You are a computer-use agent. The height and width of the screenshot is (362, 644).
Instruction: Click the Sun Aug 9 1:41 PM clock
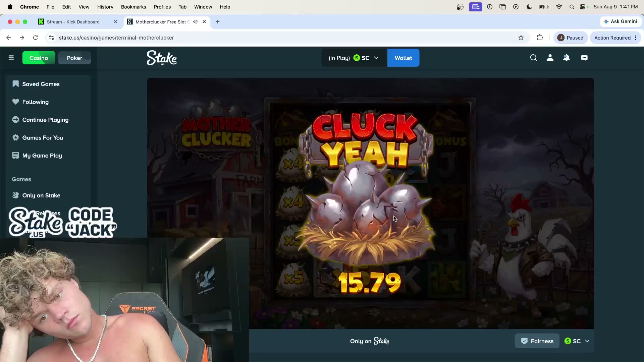[615, 7]
